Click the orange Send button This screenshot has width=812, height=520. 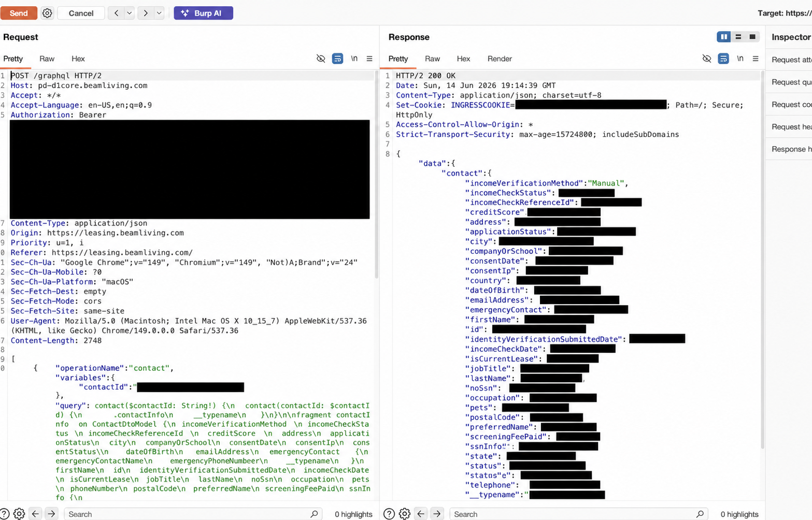pos(19,13)
